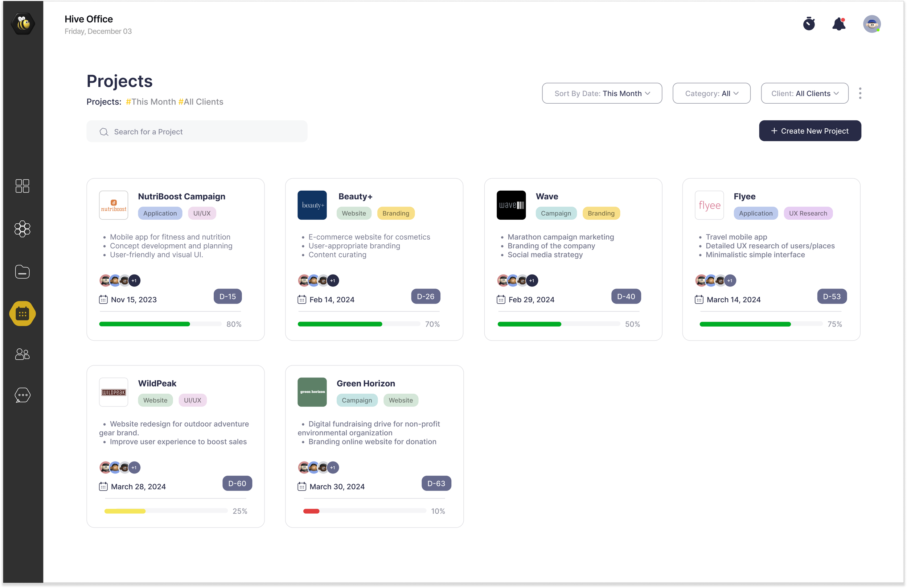This screenshot has width=907, height=588.
Task: Click the Wave project logo thumbnail
Action: coord(511,205)
